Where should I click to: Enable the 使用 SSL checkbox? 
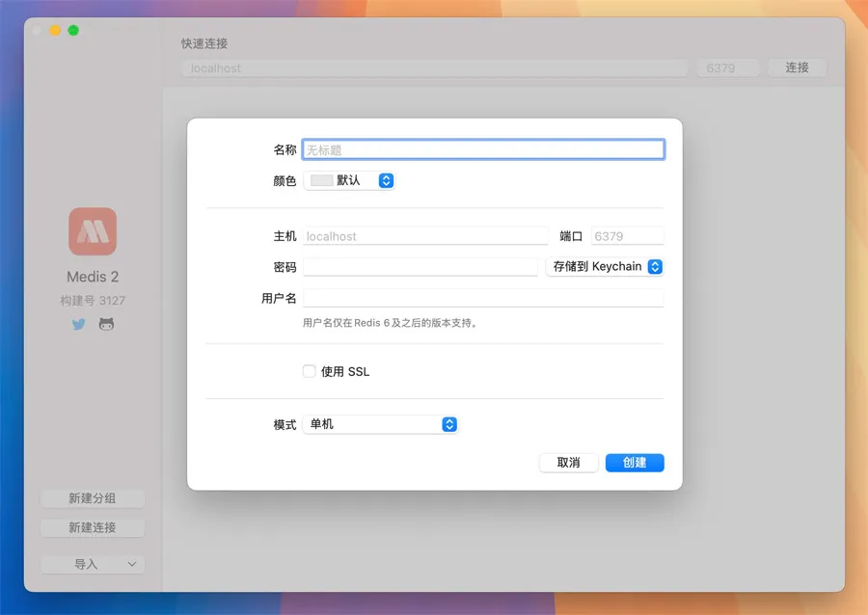click(310, 371)
